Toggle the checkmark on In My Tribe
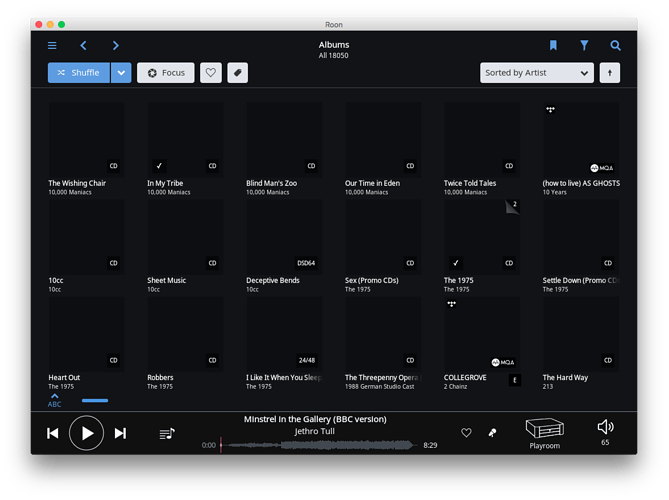The width and height of the screenshot is (669, 500). pos(159,166)
